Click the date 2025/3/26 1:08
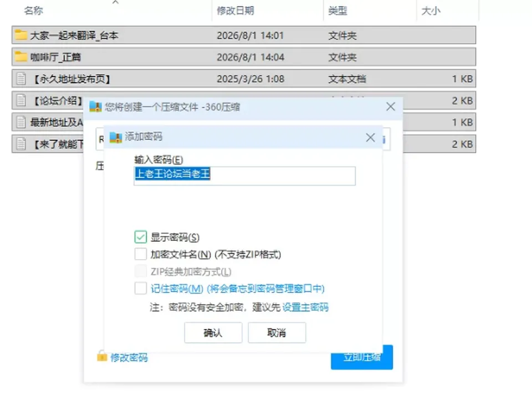This screenshot has height=407, width=532. (250, 79)
